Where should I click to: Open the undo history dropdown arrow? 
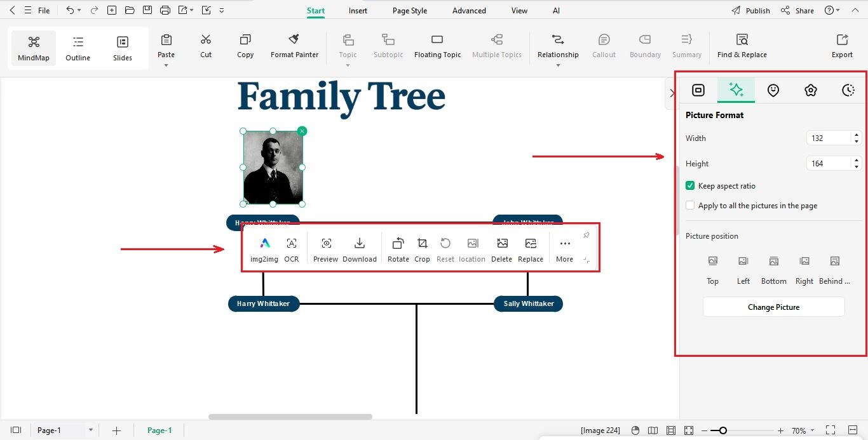tap(79, 11)
